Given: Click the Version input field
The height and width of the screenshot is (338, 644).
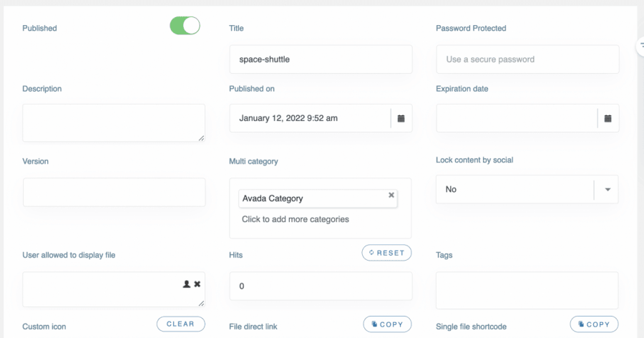Looking at the screenshot, I should click(114, 193).
